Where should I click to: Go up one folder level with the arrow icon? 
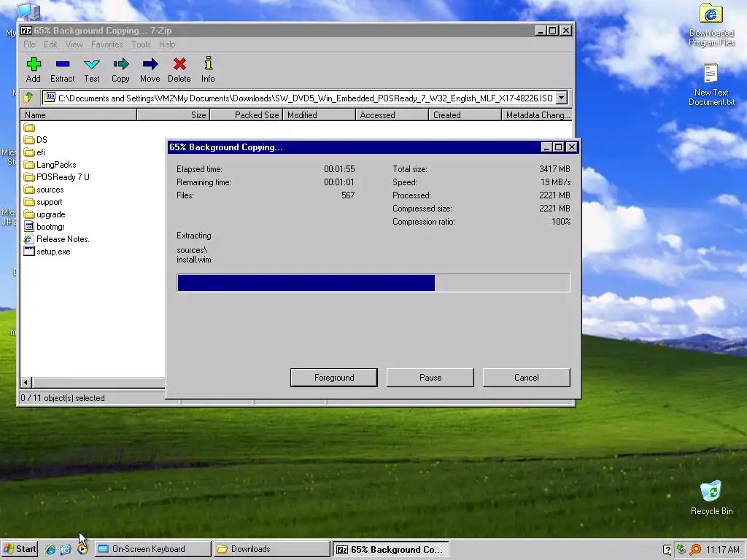pos(28,98)
